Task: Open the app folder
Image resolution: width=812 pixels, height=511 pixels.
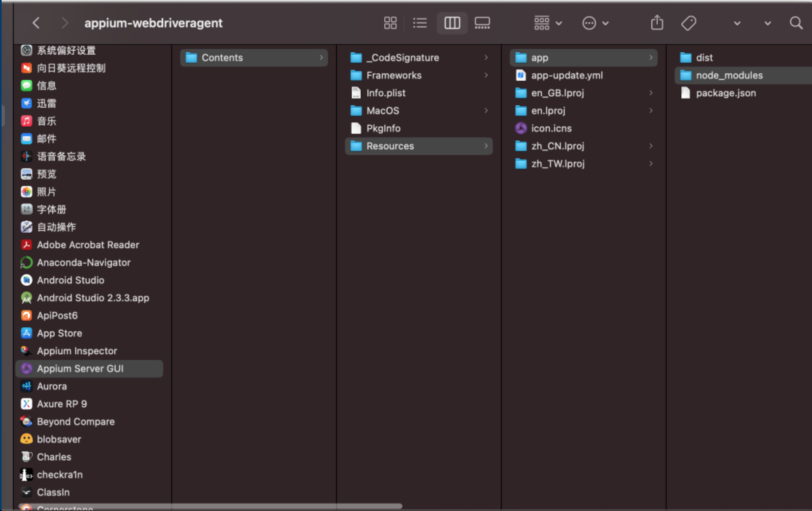Action: pos(584,58)
